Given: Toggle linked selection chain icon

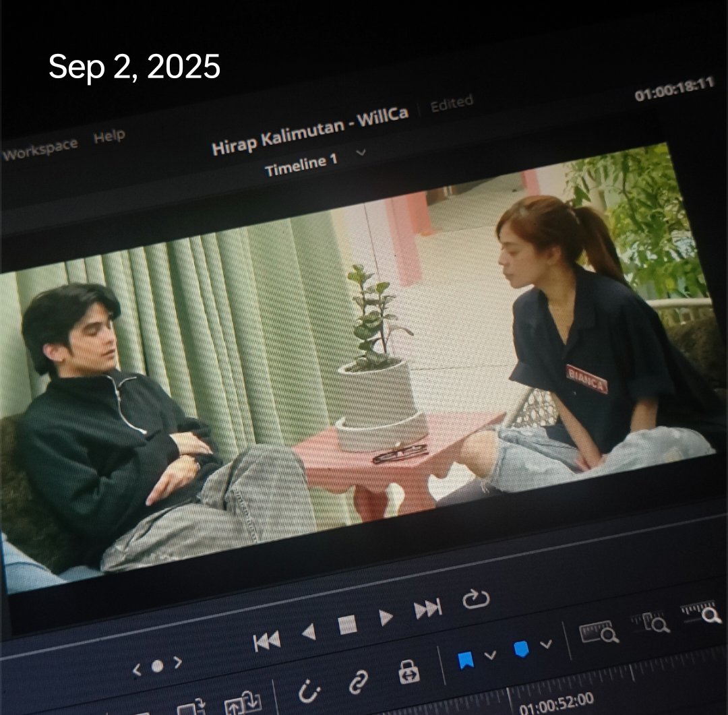Looking at the screenshot, I should [x=359, y=681].
